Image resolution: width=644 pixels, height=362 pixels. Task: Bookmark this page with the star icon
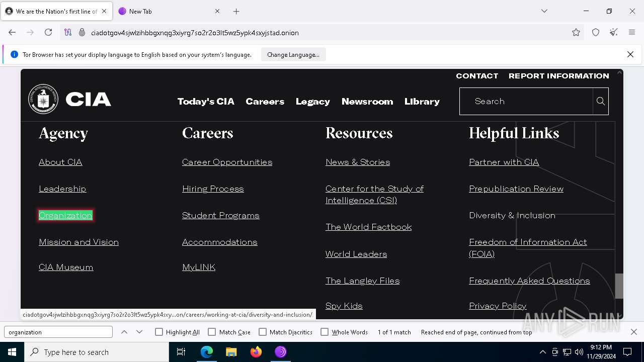[576, 33]
